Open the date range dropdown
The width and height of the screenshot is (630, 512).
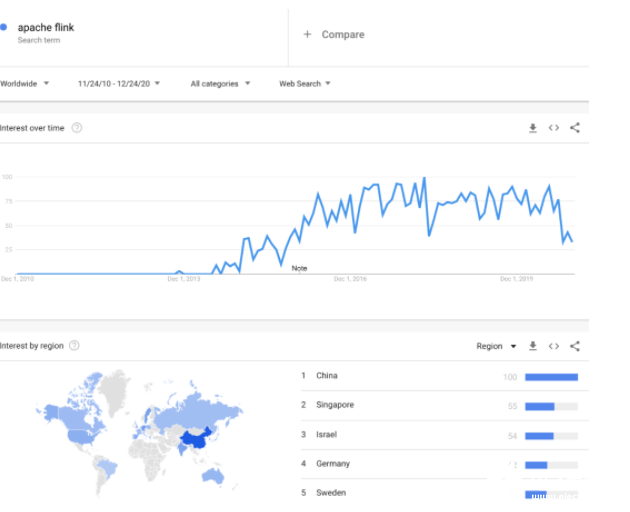120,84
